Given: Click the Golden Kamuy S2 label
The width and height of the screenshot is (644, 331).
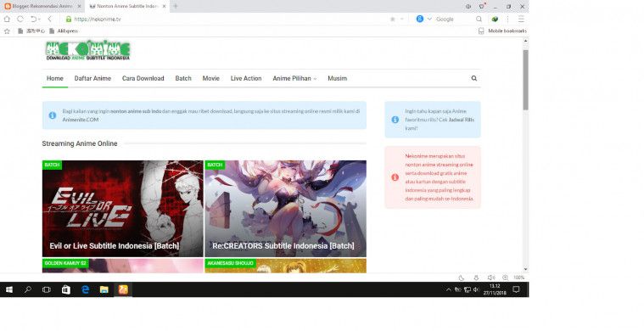Looking at the screenshot, I should pyautogui.click(x=64, y=263).
